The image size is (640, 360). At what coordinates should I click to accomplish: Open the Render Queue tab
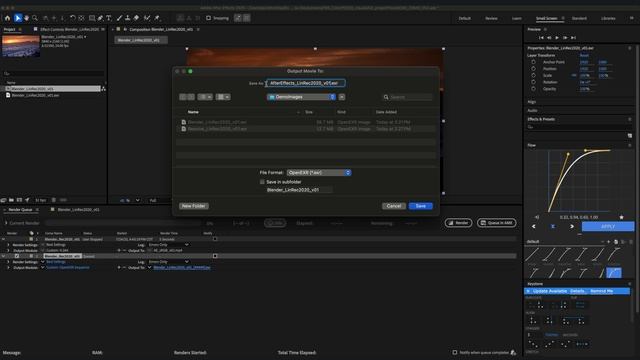point(20,209)
